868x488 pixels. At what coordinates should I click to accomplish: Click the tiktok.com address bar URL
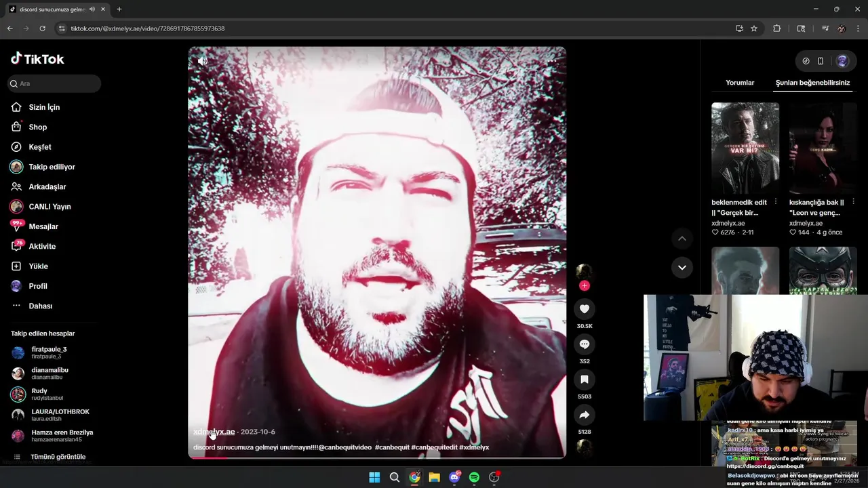tap(148, 28)
